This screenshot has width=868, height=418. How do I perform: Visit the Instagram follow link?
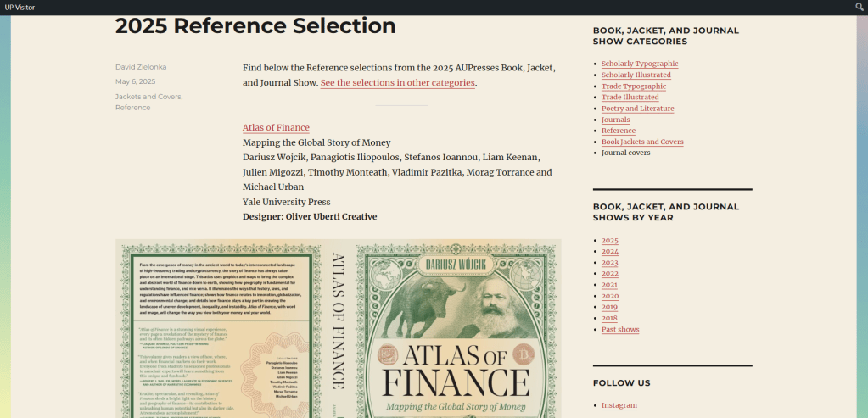coord(619,405)
